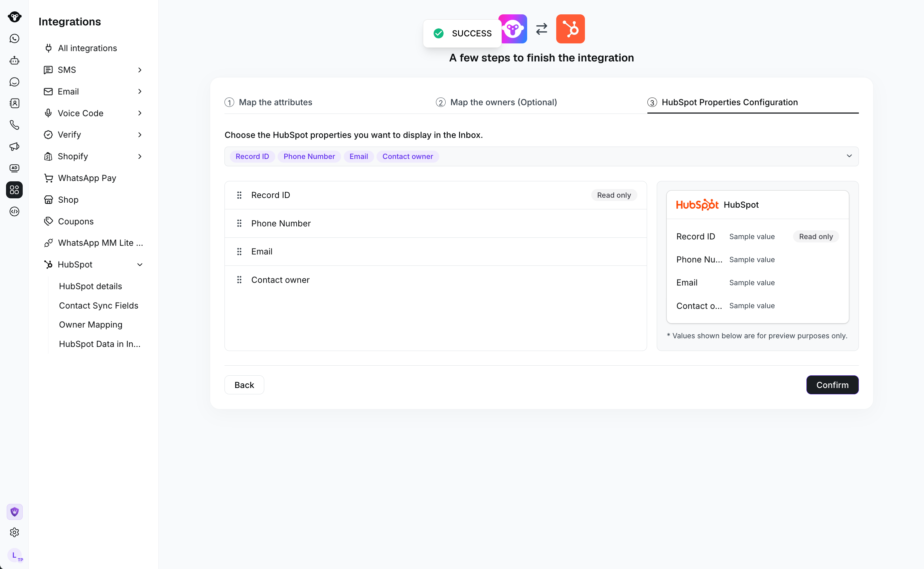Click drag handle for Email row
924x569 pixels.
coord(239,251)
